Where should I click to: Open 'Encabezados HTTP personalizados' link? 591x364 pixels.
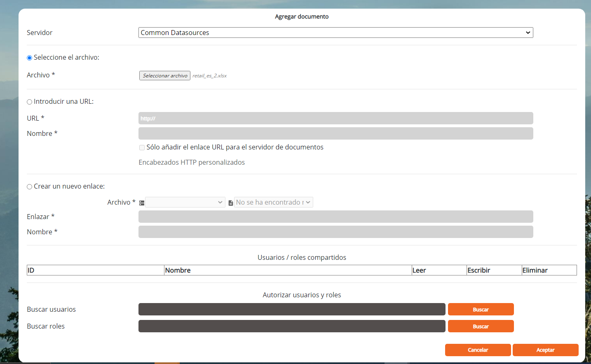tap(192, 162)
